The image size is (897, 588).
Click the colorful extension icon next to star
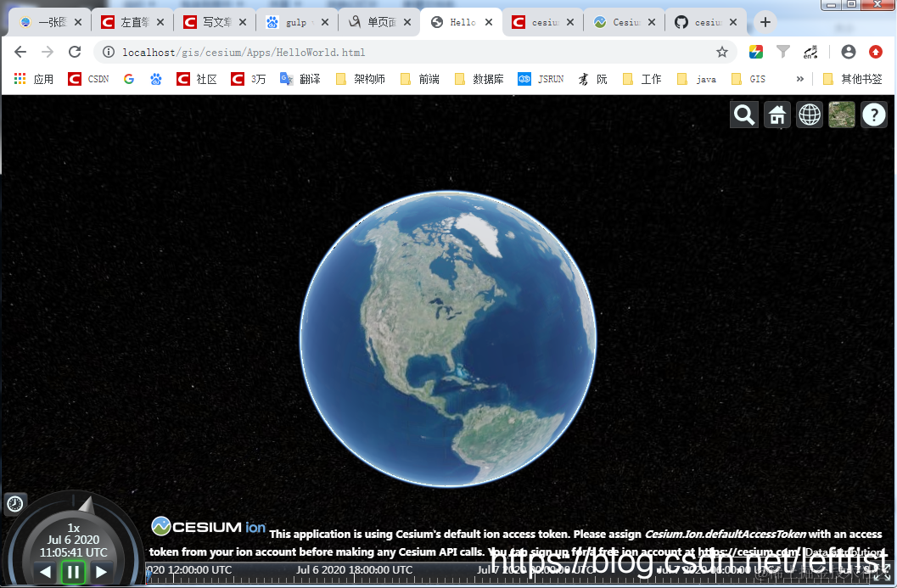click(x=755, y=52)
